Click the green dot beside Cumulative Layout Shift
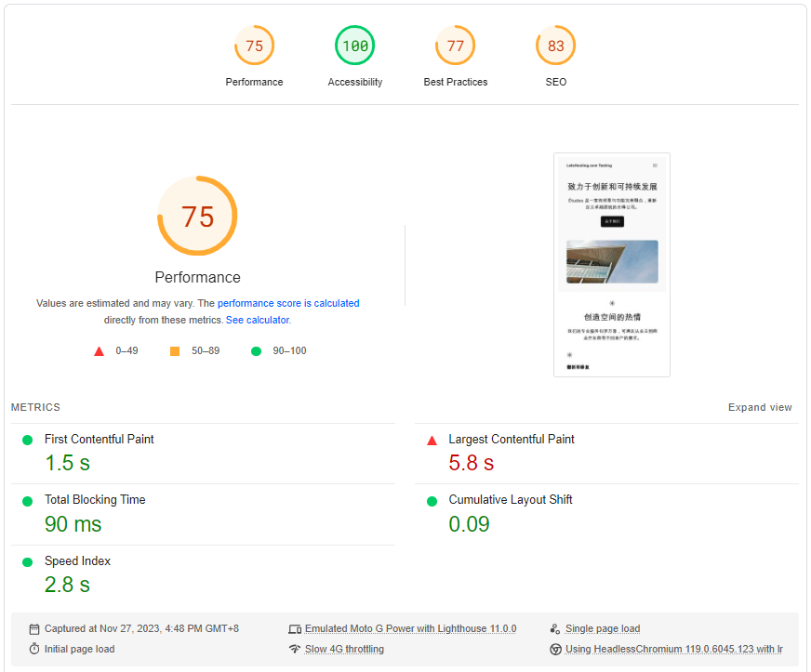811x672 pixels. (432, 501)
